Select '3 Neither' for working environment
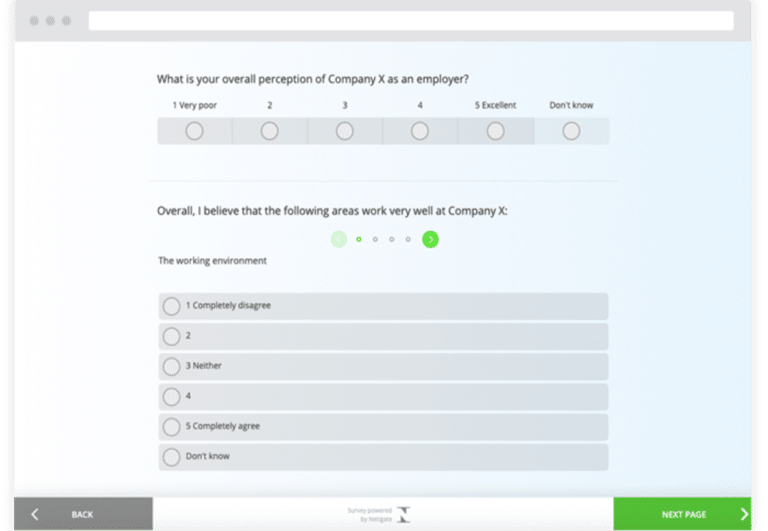Screen dimensions: 768x531 [172, 366]
